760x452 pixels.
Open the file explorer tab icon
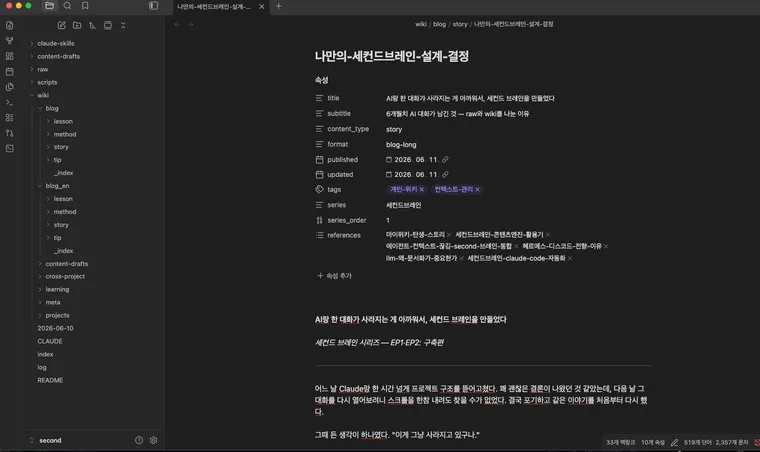tap(49, 6)
